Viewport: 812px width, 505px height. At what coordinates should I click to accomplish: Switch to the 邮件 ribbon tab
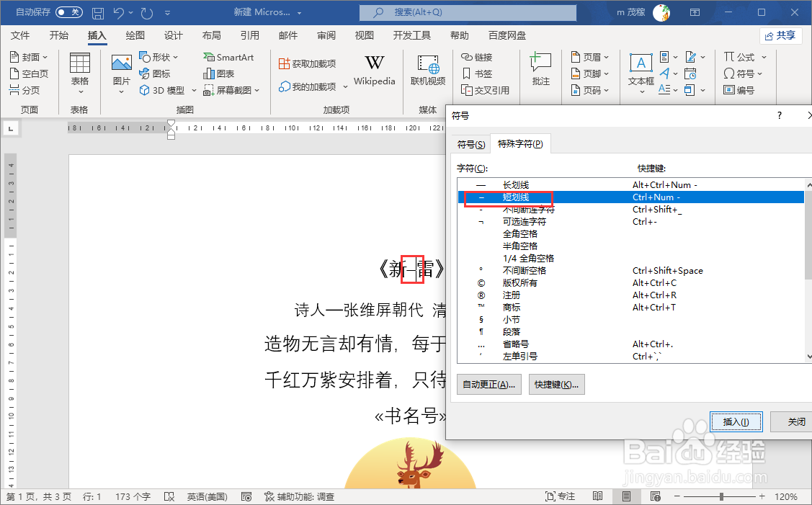(288, 35)
